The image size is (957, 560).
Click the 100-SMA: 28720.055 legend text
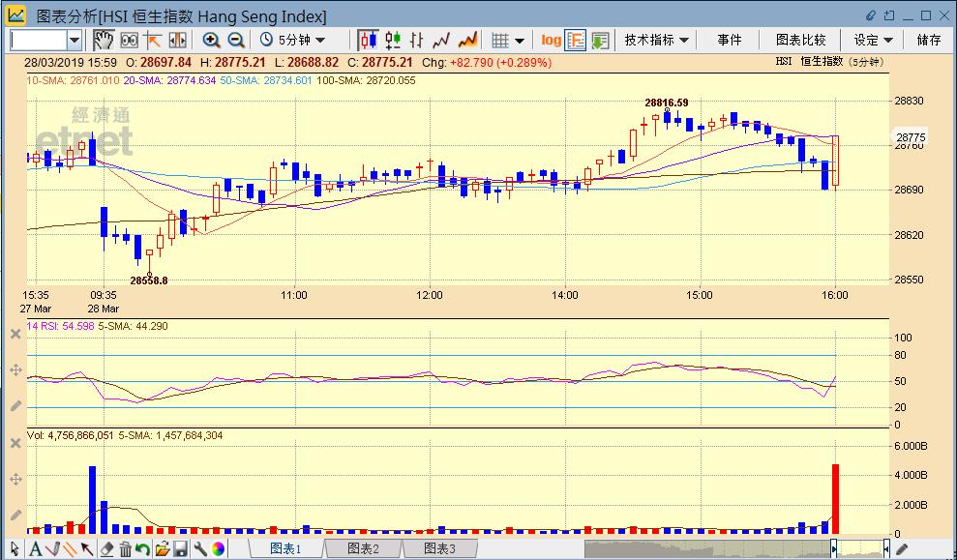(x=366, y=80)
